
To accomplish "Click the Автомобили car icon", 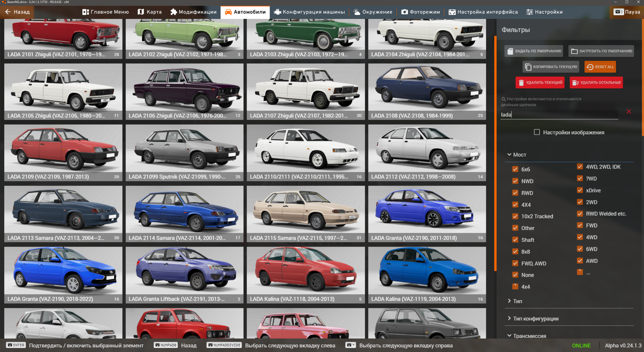I will click(x=228, y=12).
